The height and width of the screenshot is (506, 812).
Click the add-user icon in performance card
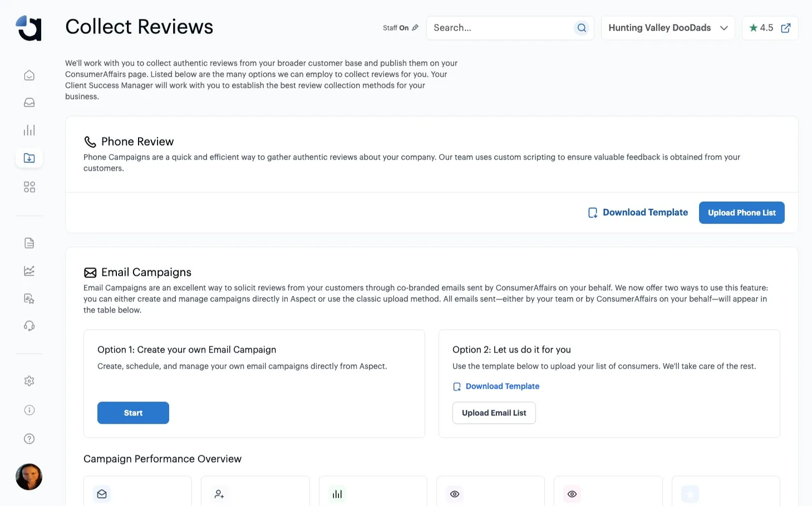tap(219, 494)
